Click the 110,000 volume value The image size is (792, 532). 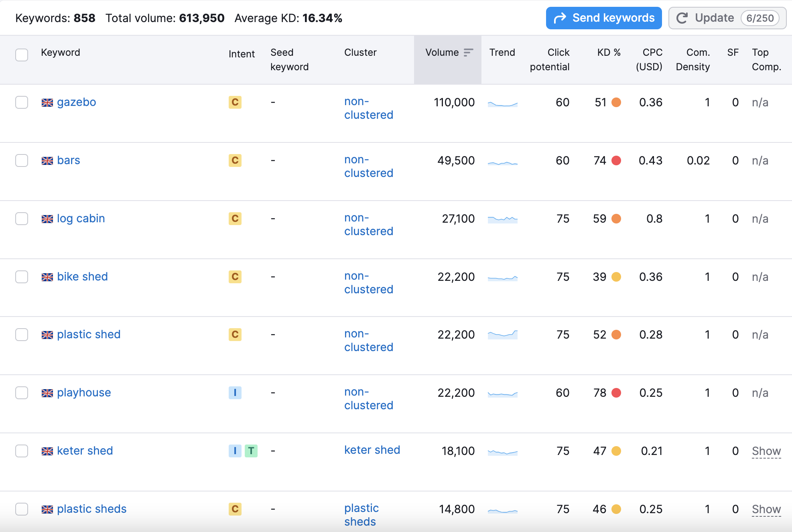pyautogui.click(x=454, y=102)
